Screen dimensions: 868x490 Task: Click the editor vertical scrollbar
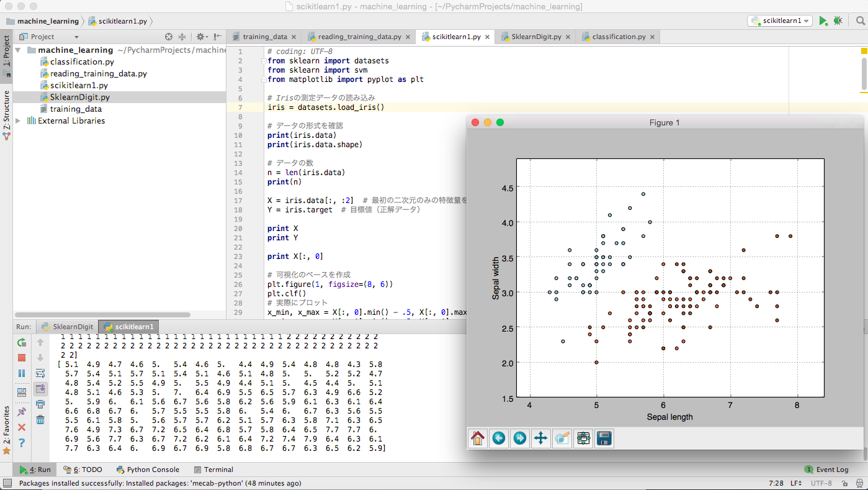coord(864,75)
